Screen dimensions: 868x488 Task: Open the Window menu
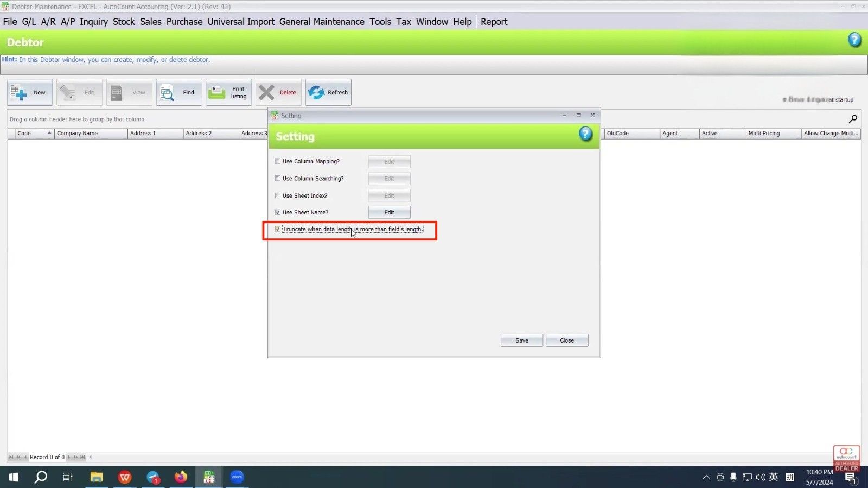point(432,22)
